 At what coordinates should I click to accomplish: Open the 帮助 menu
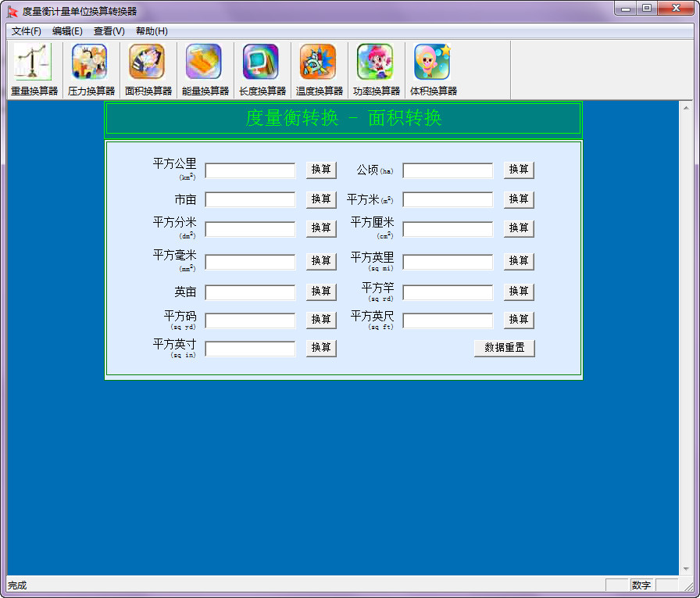click(153, 31)
